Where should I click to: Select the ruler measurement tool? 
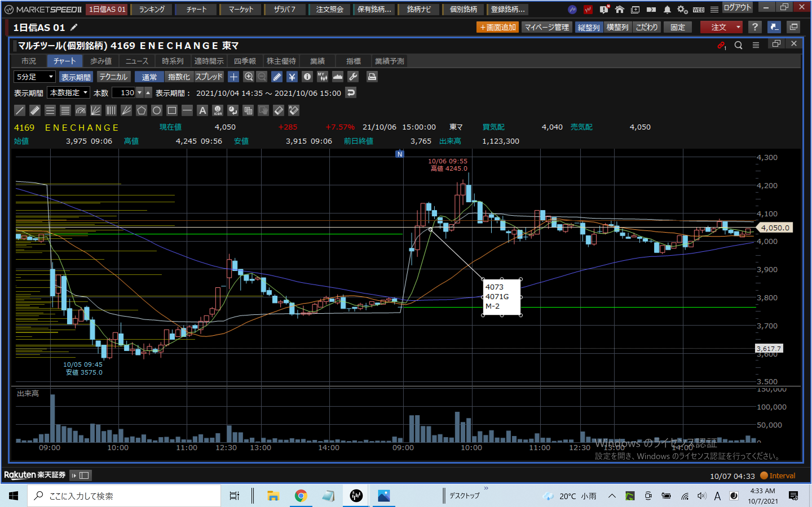coord(35,110)
